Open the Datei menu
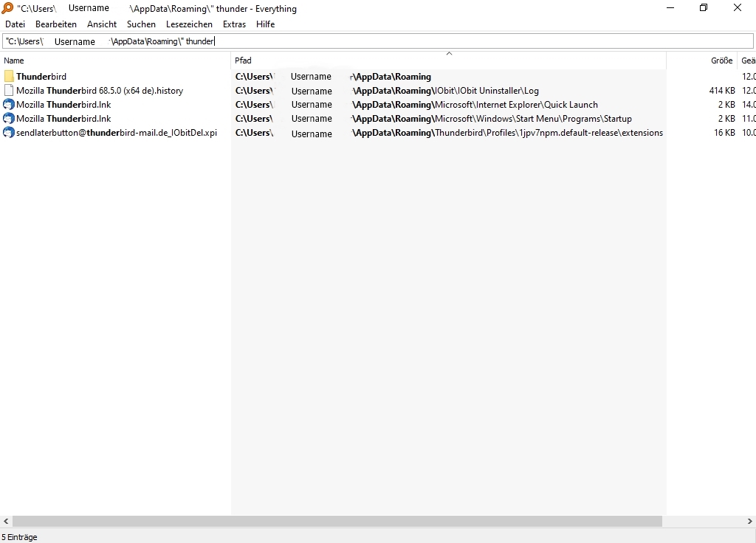The width and height of the screenshot is (756, 543). (x=15, y=24)
